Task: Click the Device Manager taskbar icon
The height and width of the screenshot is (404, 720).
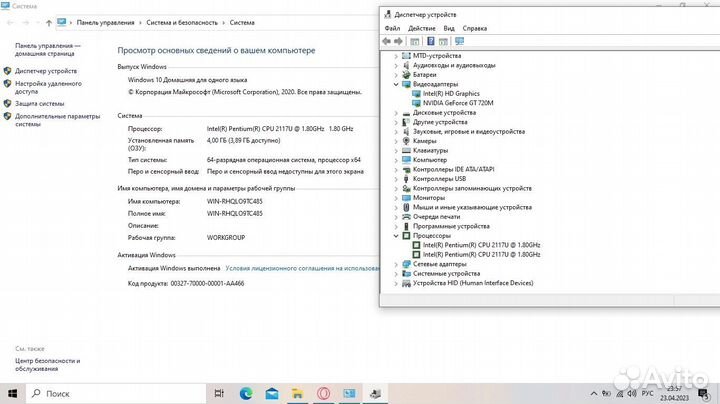Action: pos(375,393)
